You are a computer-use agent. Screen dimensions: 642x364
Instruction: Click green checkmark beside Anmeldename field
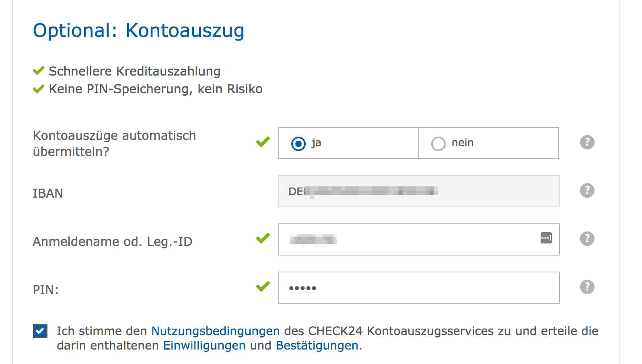coord(263,238)
